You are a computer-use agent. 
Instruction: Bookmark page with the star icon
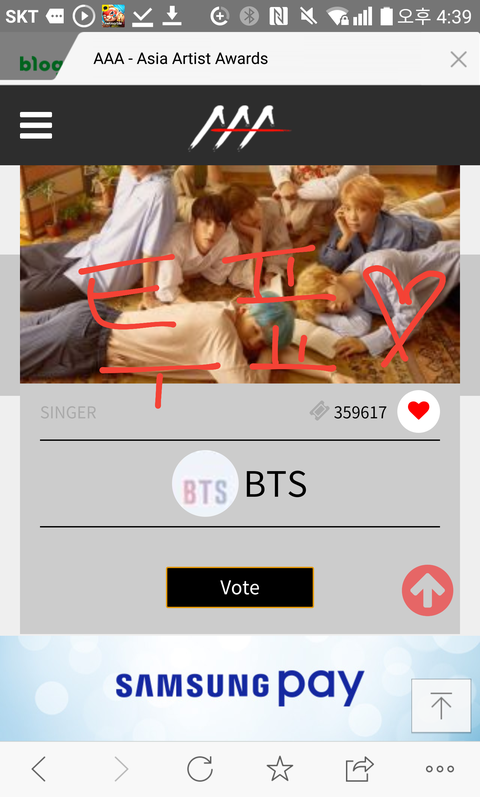280,769
